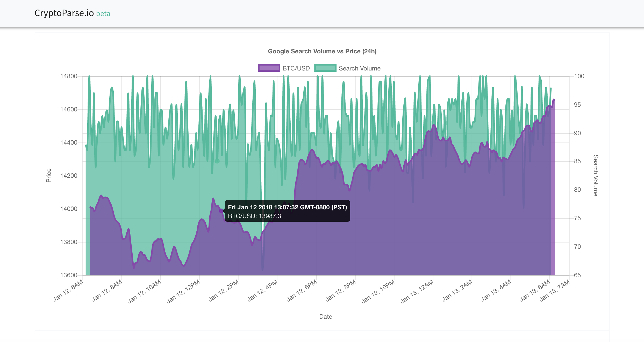Hide the purple BTC/USD area by clicking legend
This screenshot has height=342, width=644.
269,68
